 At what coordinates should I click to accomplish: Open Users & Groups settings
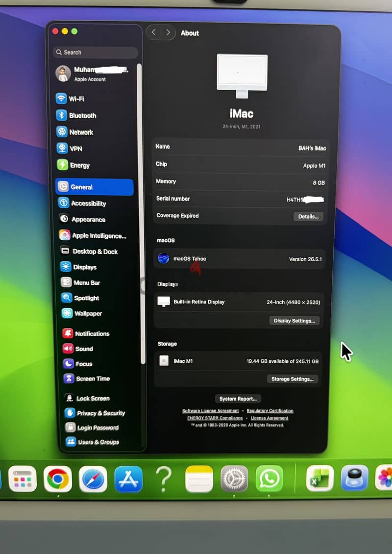click(93, 442)
